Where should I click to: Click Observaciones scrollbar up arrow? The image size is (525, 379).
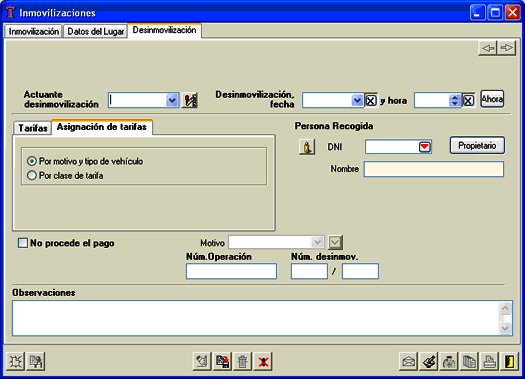(505, 308)
